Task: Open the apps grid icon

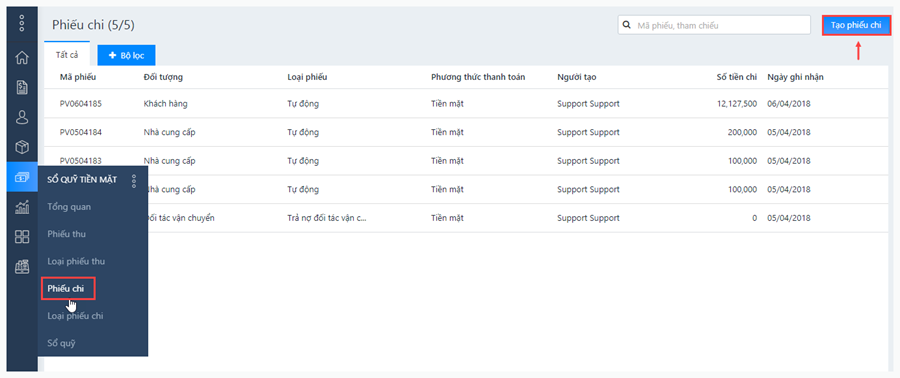Action: [22, 237]
